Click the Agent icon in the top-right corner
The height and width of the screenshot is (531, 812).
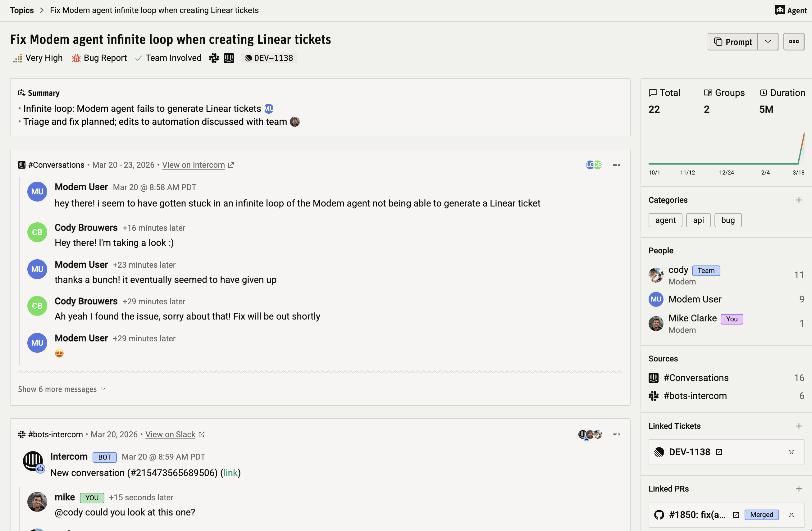click(780, 10)
